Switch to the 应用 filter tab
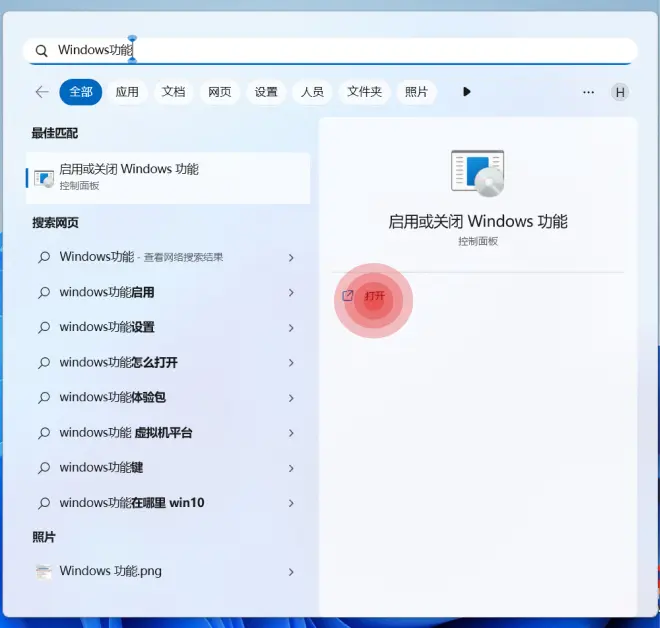This screenshot has height=628, width=660. click(127, 92)
